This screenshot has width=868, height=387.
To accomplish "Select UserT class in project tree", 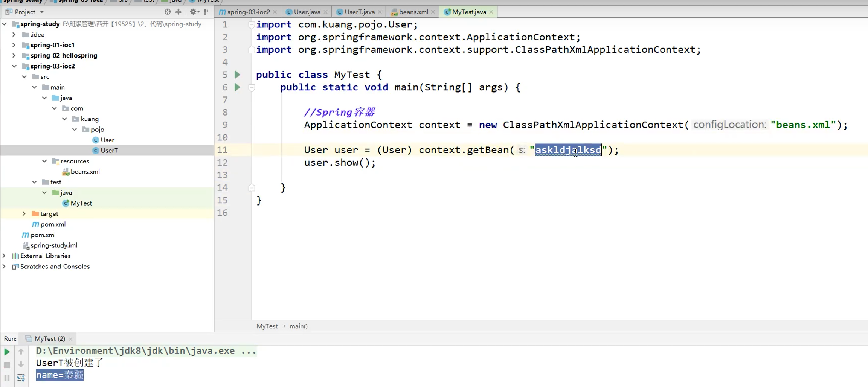I will pos(109,150).
